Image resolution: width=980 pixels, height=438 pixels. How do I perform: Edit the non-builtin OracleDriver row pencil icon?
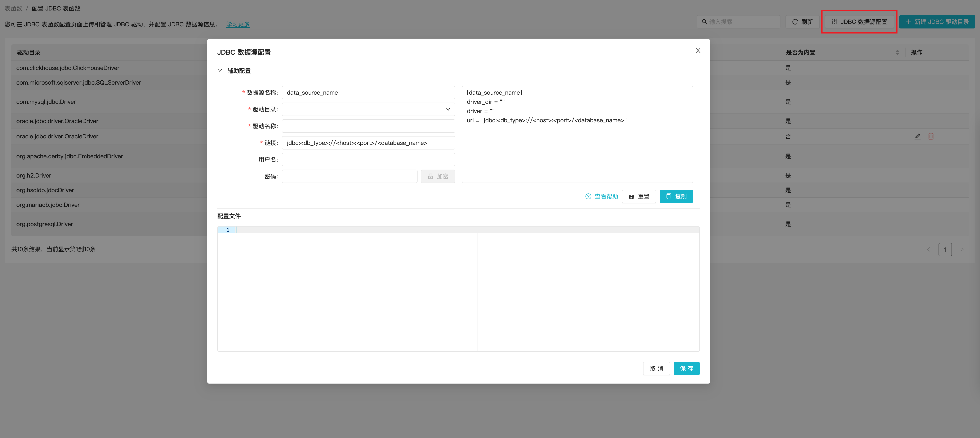pyautogui.click(x=918, y=136)
